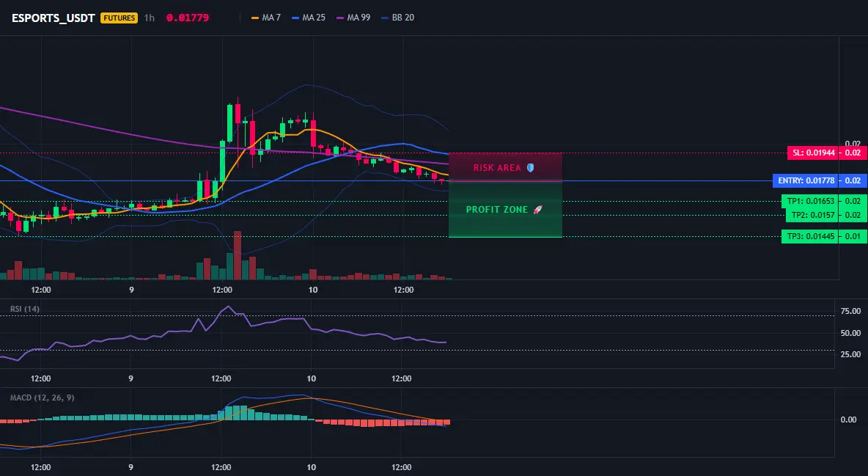The image size is (868, 476).
Task: Click the ESPORTS_USDT symbol title
Action: [x=53, y=18]
